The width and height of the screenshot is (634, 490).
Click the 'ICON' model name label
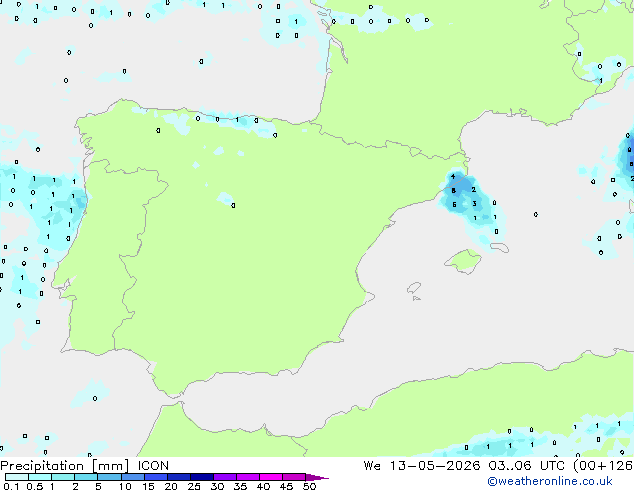[153, 466]
